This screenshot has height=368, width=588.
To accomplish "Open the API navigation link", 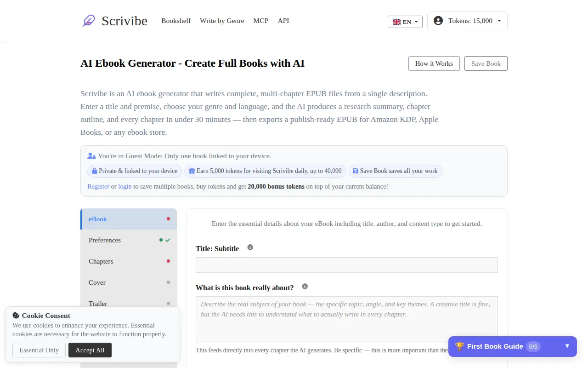I will click(x=283, y=21).
